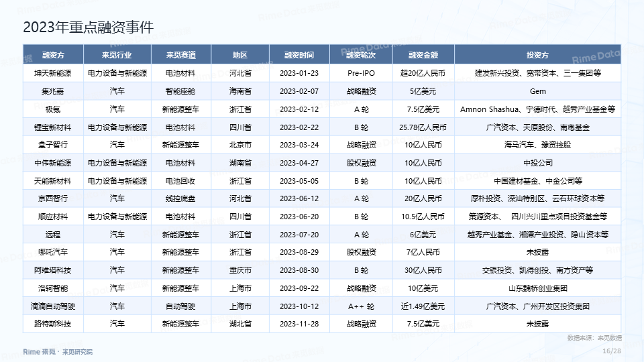Click the Gem investor cell

(x=537, y=91)
